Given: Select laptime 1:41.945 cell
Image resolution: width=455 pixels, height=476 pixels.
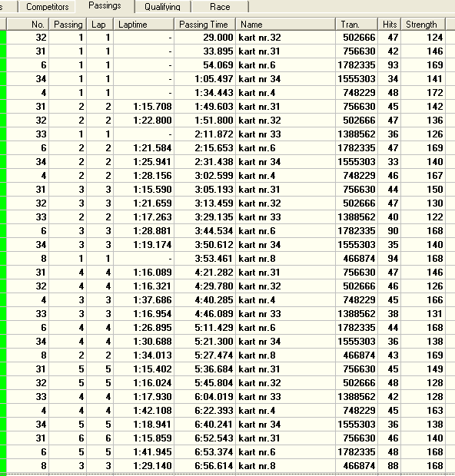Looking at the screenshot, I should (x=144, y=451).
